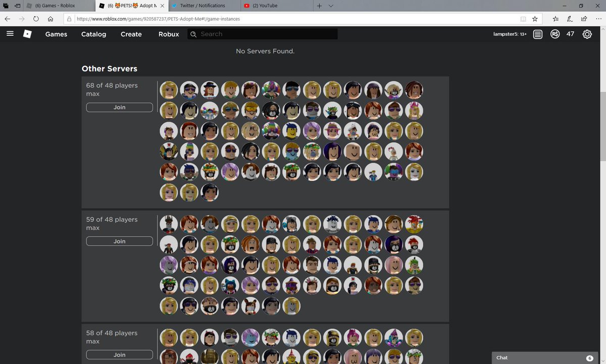Enable Reading View from the address bar
The image size is (606, 364).
coord(523,19)
